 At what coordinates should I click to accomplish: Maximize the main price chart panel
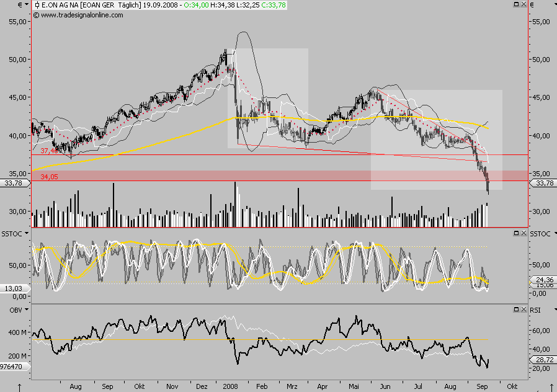(517, 4)
